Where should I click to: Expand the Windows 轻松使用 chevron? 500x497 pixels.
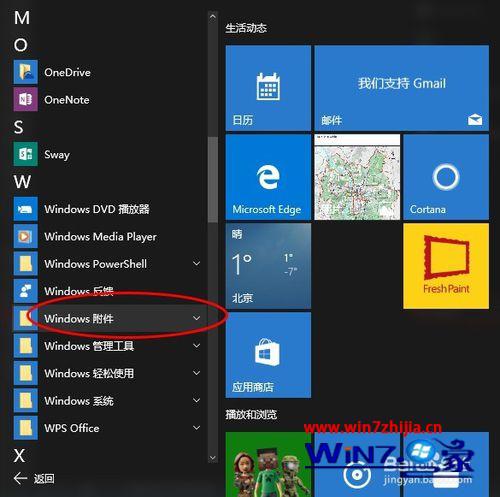click(197, 373)
